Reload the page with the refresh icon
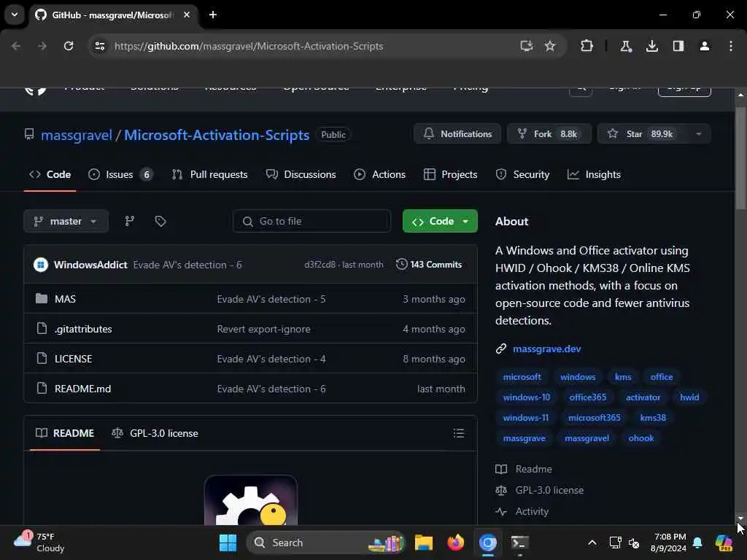This screenshot has width=747, height=560. [x=69, y=46]
